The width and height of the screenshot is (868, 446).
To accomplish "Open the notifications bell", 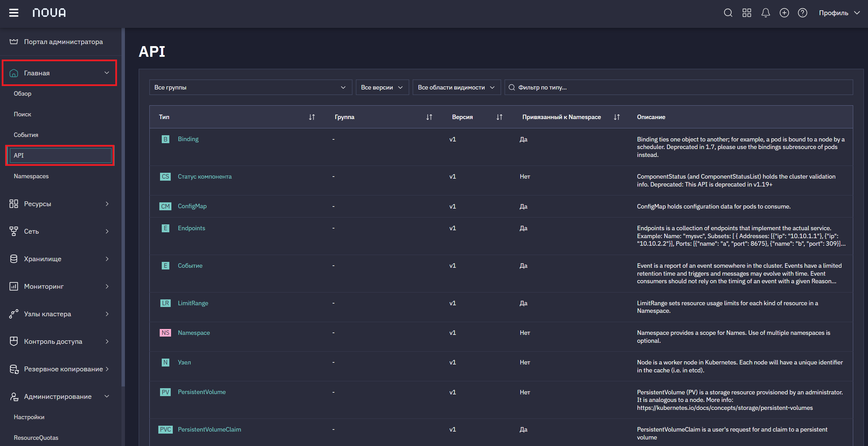I will tap(765, 13).
